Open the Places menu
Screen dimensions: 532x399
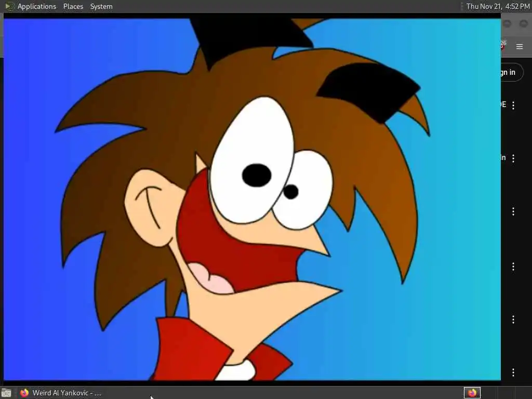coord(73,6)
